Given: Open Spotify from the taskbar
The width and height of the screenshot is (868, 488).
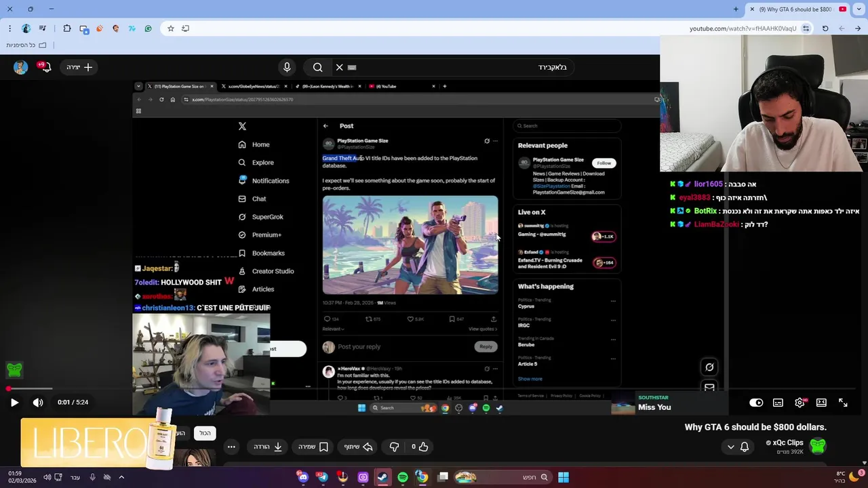Looking at the screenshot, I should pos(403,477).
